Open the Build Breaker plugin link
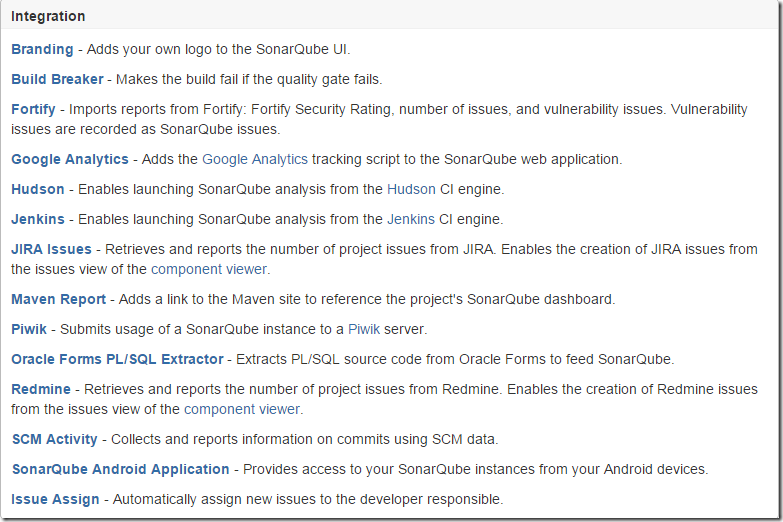783x522 pixels. pyautogui.click(x=57, y=79)
